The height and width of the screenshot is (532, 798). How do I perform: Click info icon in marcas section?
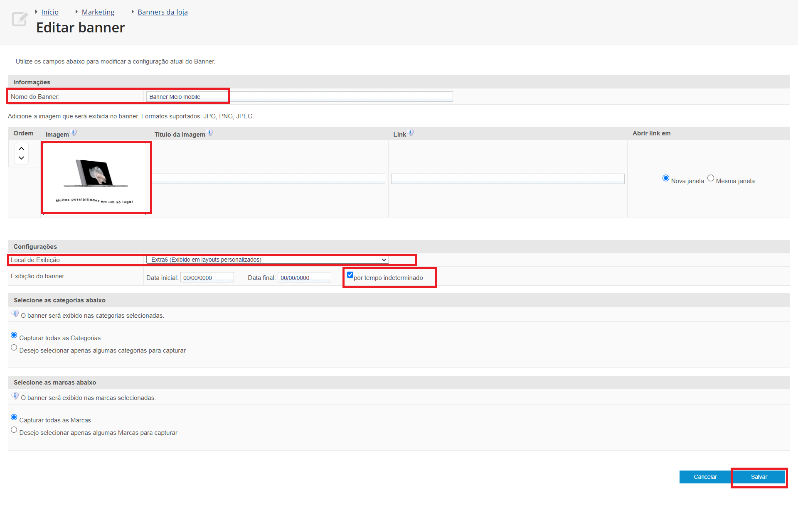coord(15,396)
